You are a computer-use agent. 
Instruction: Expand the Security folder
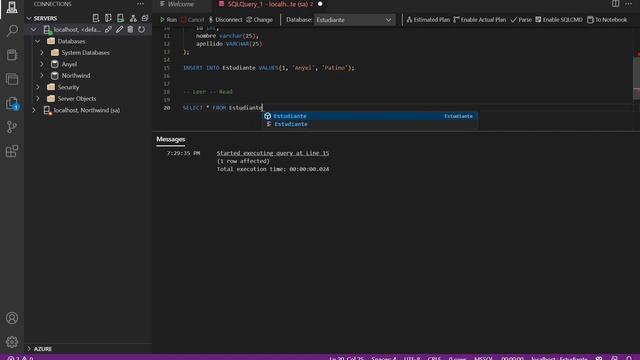tap(38, 87)
